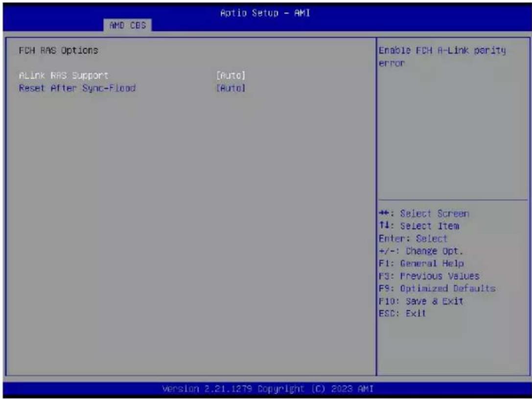
Task: Click the Aptio Setup - AMI title
Action: (x=265, y=13)
